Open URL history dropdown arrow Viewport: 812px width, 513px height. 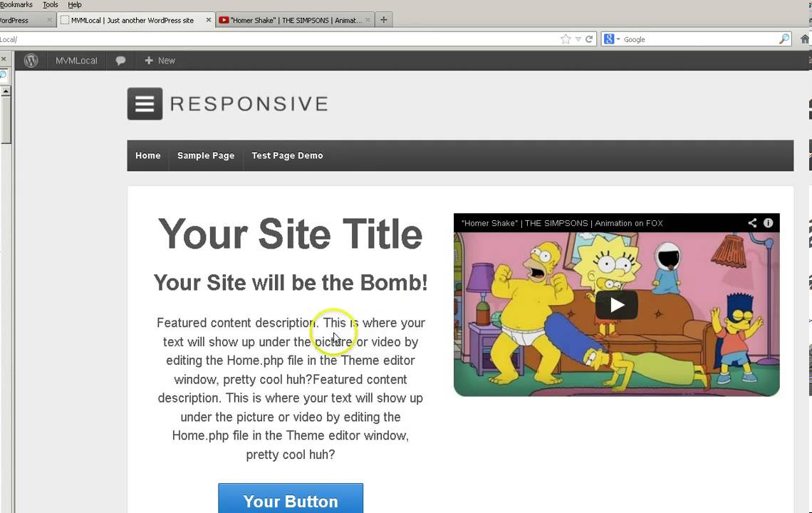[578, 39]
